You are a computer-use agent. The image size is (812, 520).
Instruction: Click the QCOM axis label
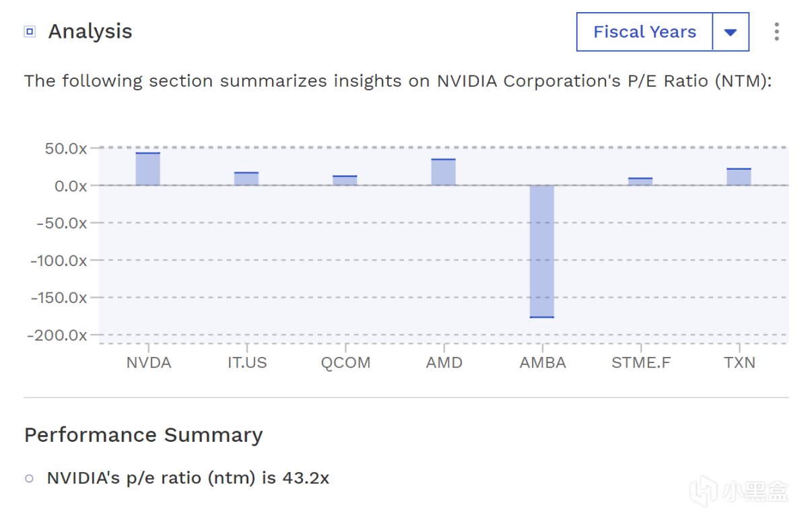(345, 362)
